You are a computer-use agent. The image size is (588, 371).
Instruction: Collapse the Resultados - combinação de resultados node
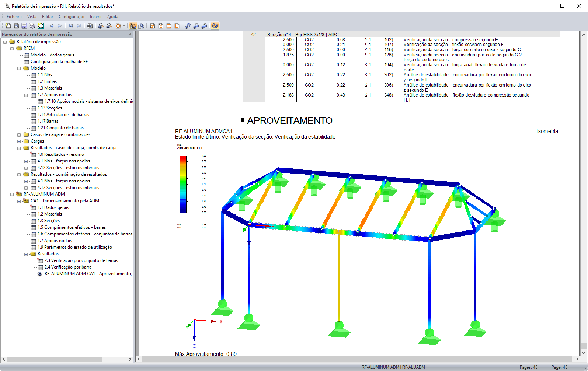tap(19, 174)
